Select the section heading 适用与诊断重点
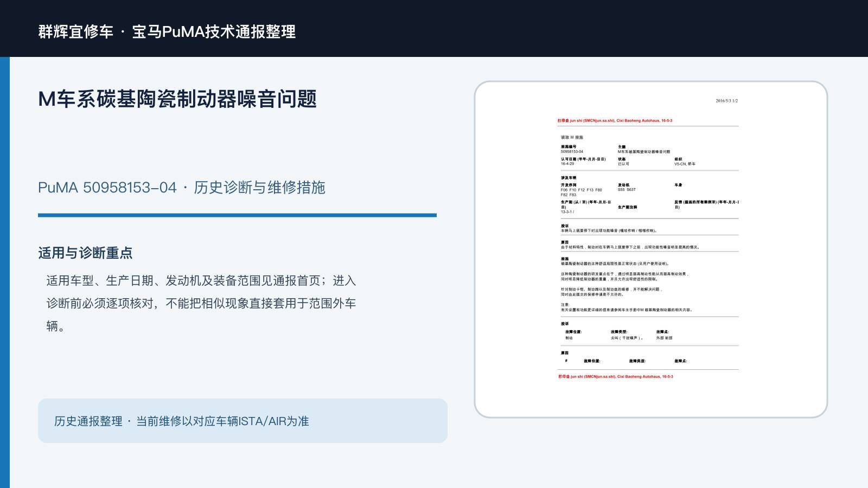Viewport: 868px width, 488px height. [85, 253]
